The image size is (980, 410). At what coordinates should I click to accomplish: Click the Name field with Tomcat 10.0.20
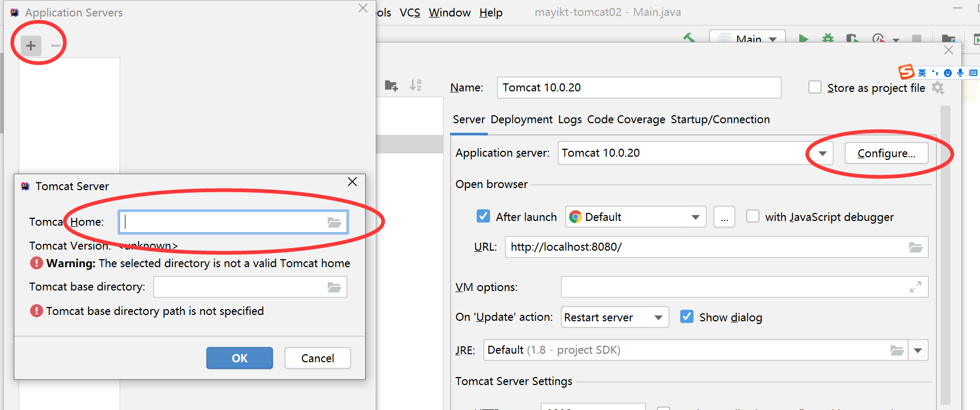click(639, 88)
